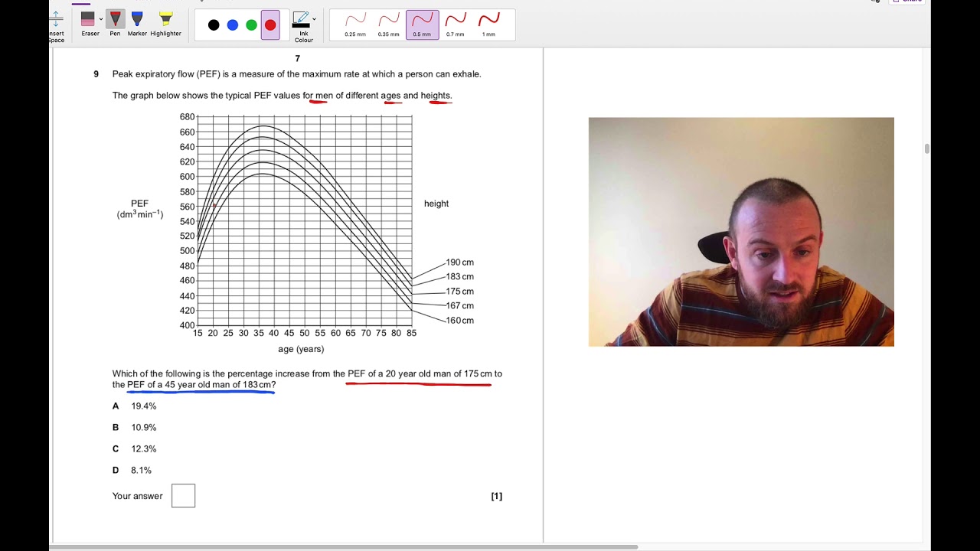This screenshot has height=551, width=980.
Task: Click the '680' y-axis value
Action: click(187, 117)
